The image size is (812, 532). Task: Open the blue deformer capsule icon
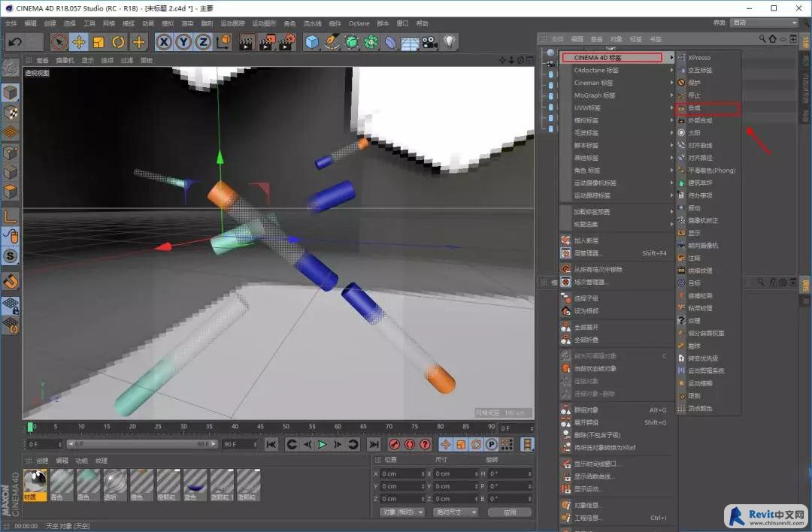pyautogui.click(x=390, y=42)
